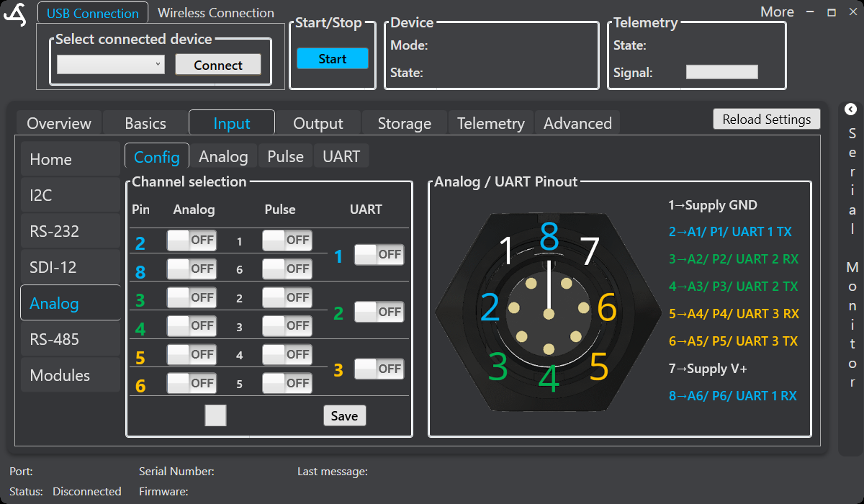This screenshot has height=504, width=864.
Task: Open the connected device dropdown
Action: (111, 65)
